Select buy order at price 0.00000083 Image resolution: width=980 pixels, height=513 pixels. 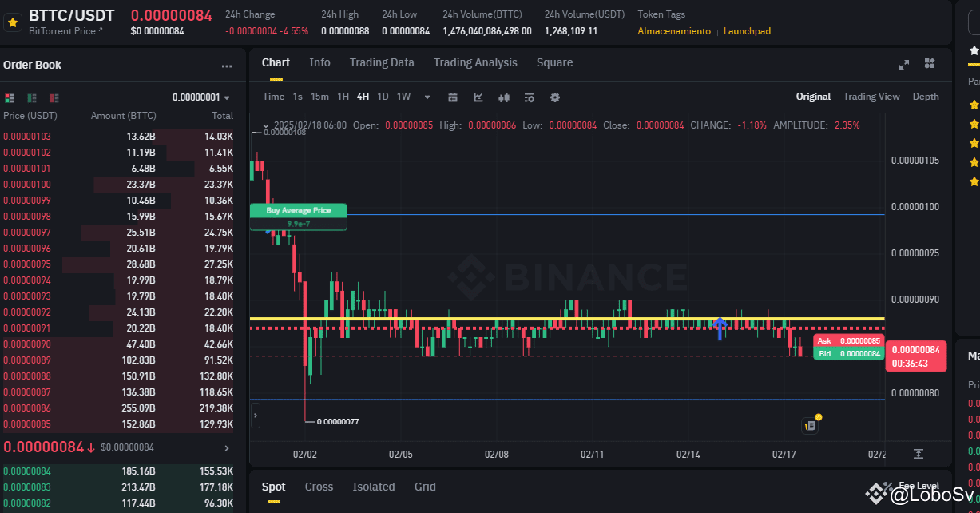click(x=120, y=488)
